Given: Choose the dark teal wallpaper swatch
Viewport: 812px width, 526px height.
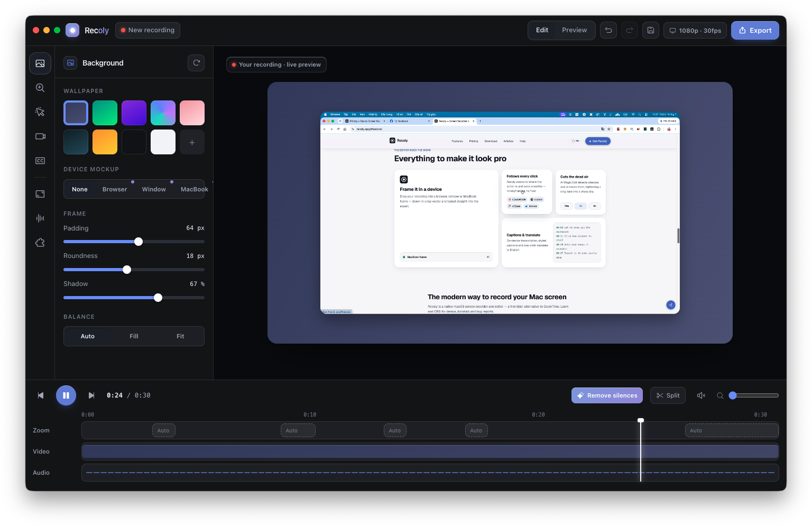Looking at the screenshot, I should 76,142.
